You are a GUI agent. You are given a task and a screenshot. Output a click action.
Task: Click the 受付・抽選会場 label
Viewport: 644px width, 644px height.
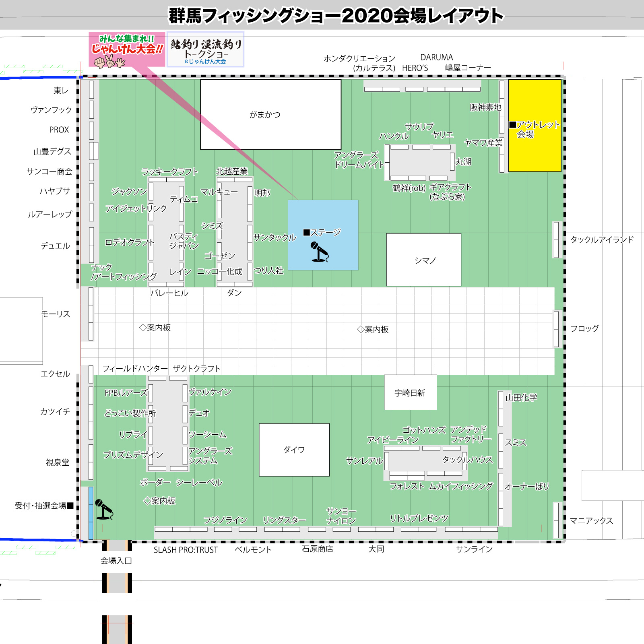[x=41, y=506]
